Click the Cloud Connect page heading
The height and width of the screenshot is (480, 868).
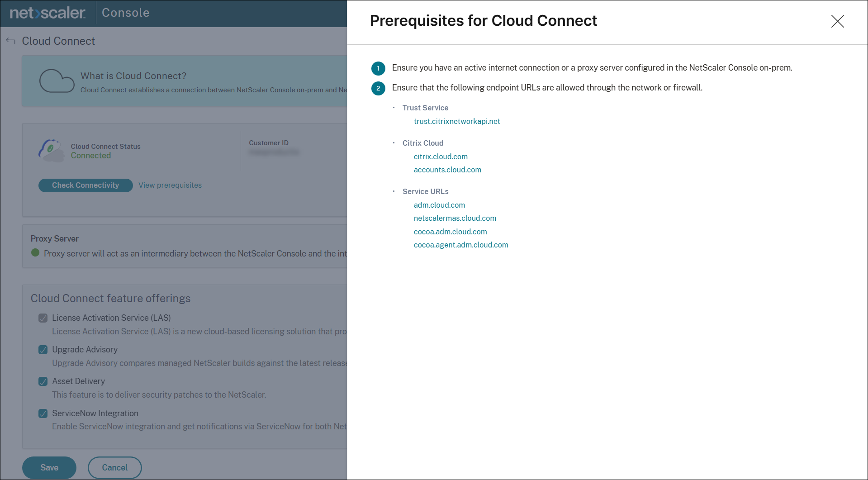(58, 41)
